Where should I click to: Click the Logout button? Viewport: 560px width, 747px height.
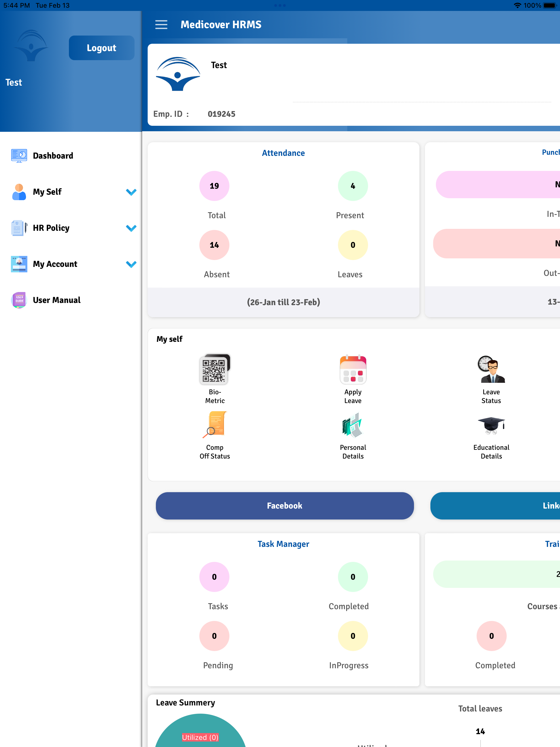(101, 48)
